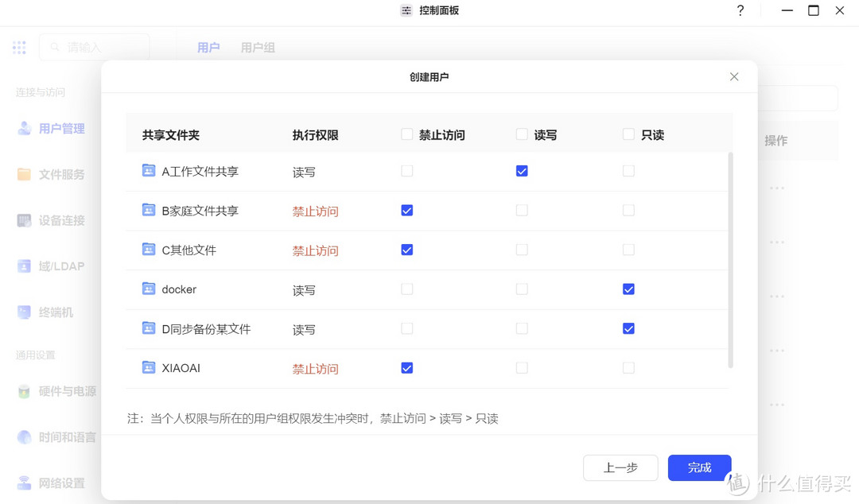Click the folder icon beside docker

pyautogui.click(x=149, y=289)
